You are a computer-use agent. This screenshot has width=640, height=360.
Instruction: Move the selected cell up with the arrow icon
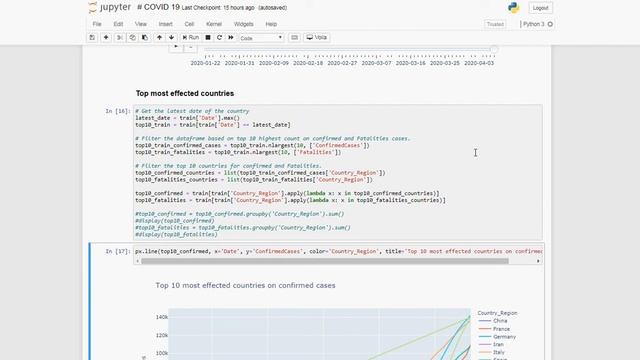[x=159, y=38]
